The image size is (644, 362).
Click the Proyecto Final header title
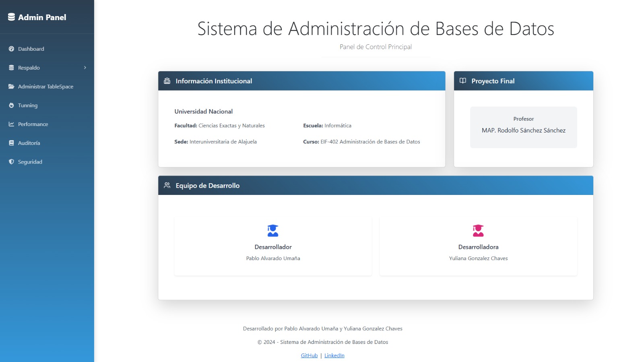tap(493, 81)
